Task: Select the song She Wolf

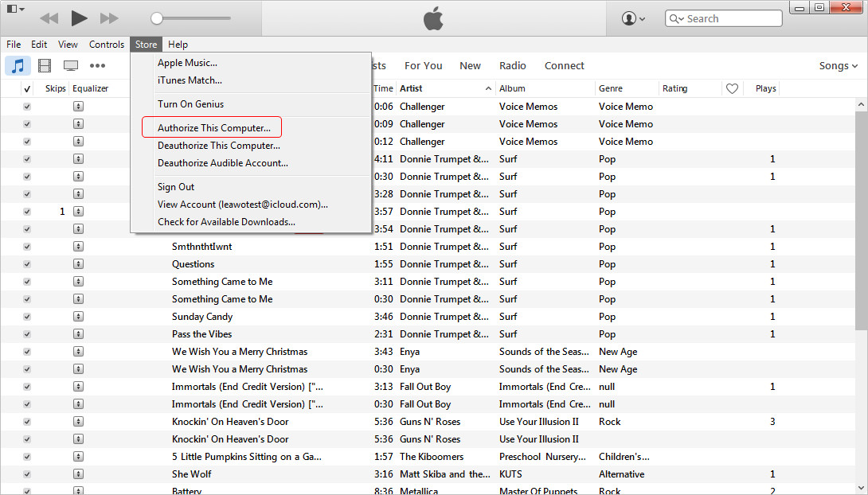Action: pos(192,474)
